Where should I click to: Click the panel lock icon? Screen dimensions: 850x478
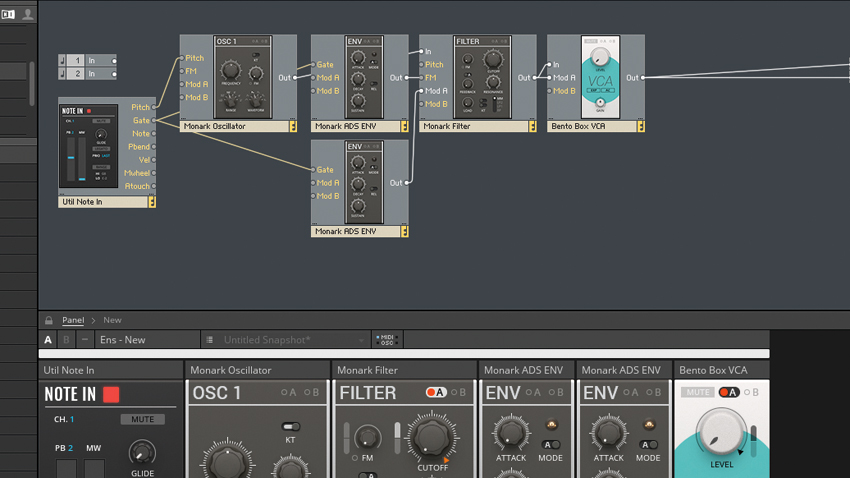48,321
